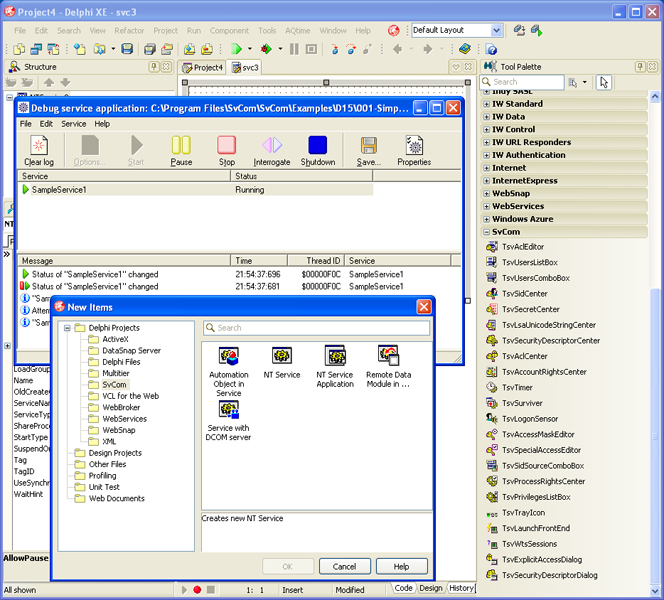Viewport: 664px width, 600px height.
Task: Click the Save All icon in main toolbar
Action: [149, 49]
